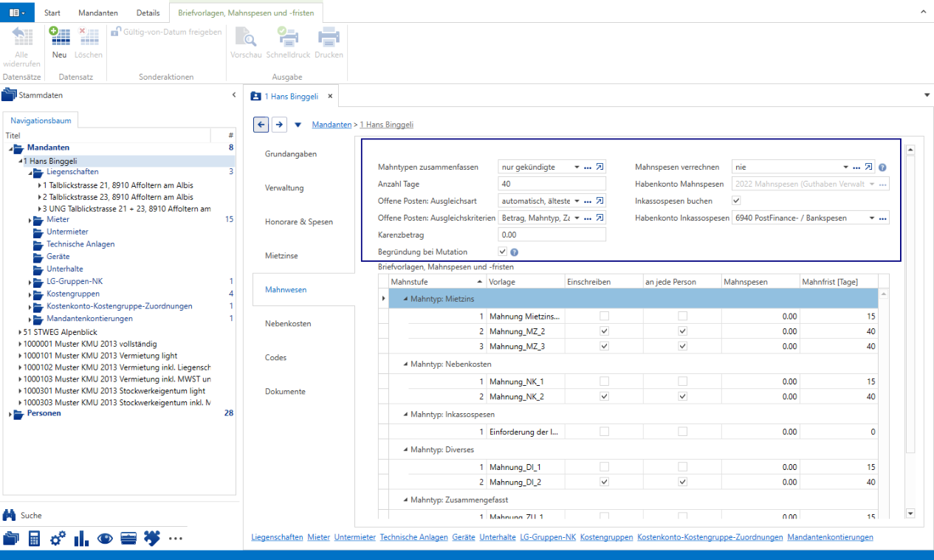Open the eye view module icon
The image size is (934, 560).
(x=105, y=539)
